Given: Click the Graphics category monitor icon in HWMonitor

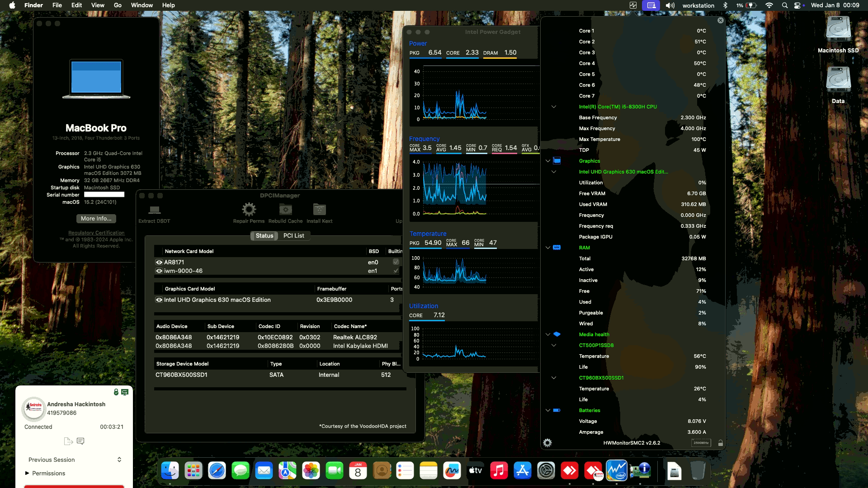Looking at the screenshot, I should [x=557, y=161].
